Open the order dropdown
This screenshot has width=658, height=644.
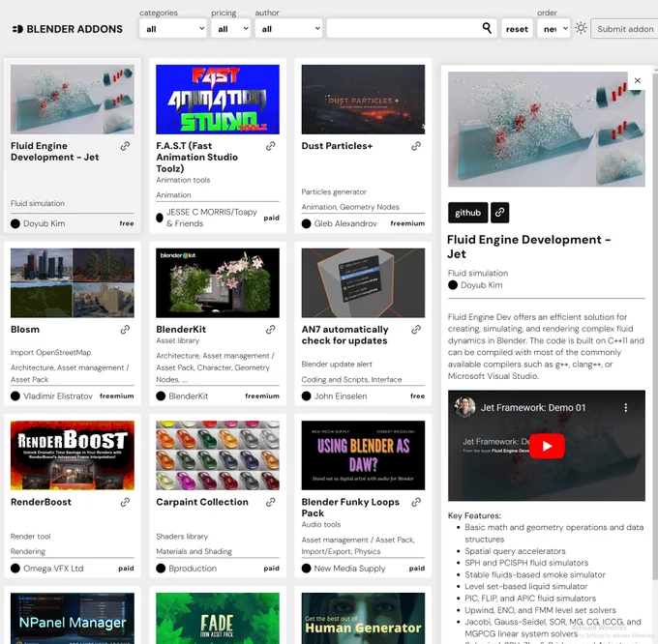click(x=553, y=28)
